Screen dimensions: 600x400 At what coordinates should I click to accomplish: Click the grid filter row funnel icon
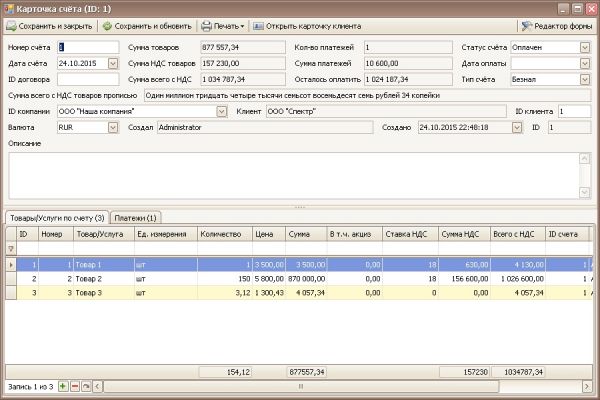click(12, 249)
